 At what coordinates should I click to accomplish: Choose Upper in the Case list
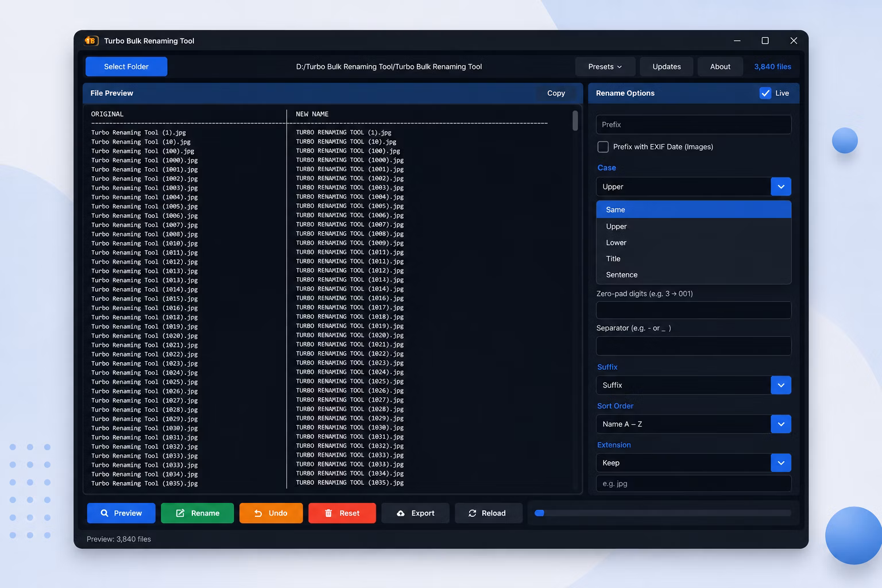click(x=694, y=226)
